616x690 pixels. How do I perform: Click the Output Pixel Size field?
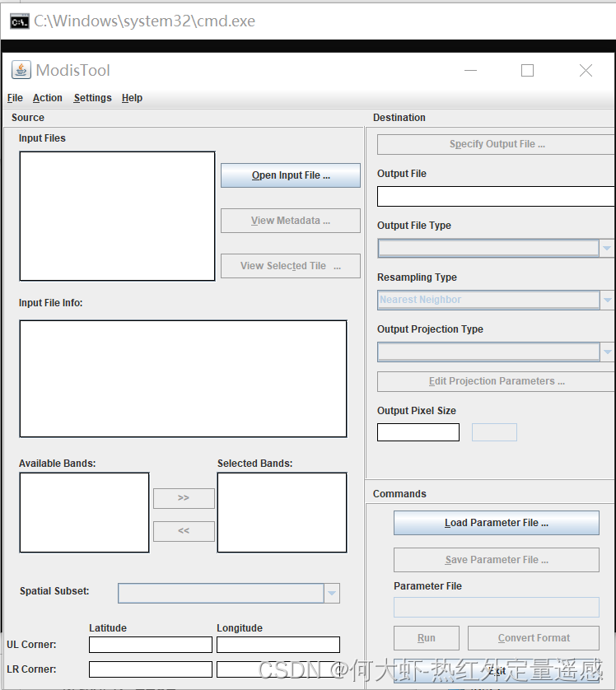pyautogui.click(x=418, y=432)
